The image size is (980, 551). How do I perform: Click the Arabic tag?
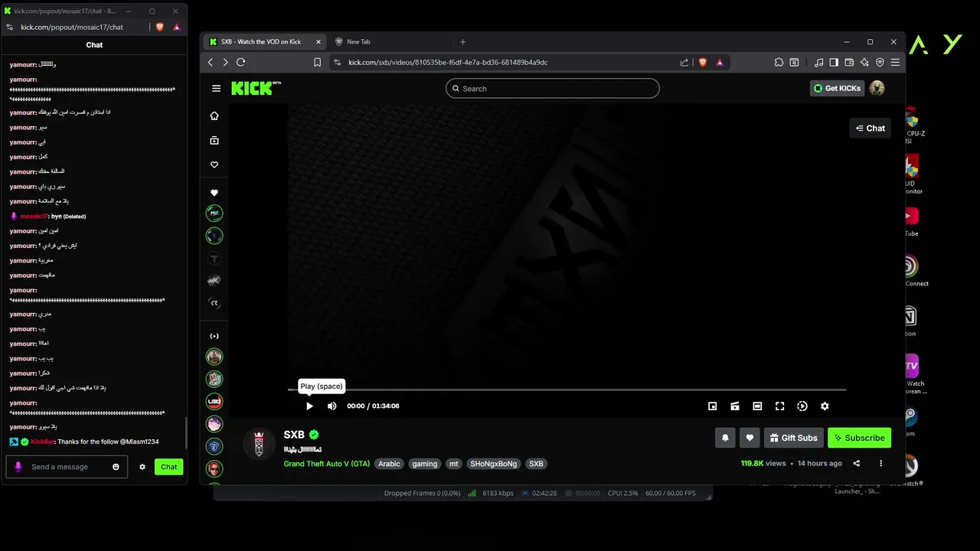tap(389, 464)
